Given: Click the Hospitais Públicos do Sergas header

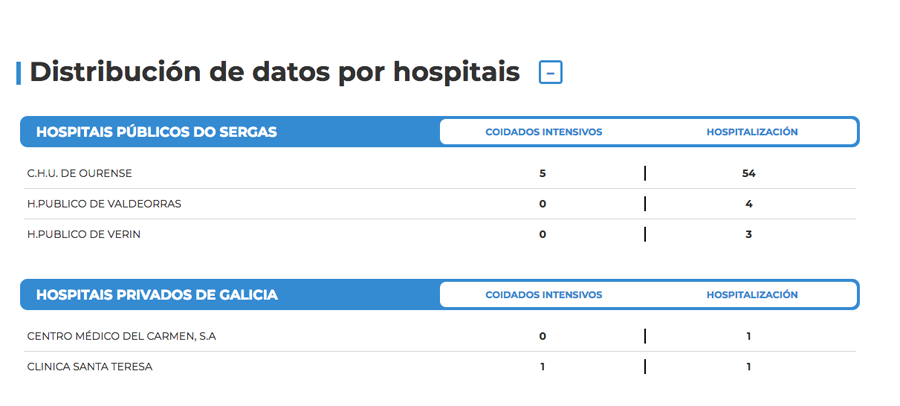Looking at the screenshot, I should (x=157, y=132).
